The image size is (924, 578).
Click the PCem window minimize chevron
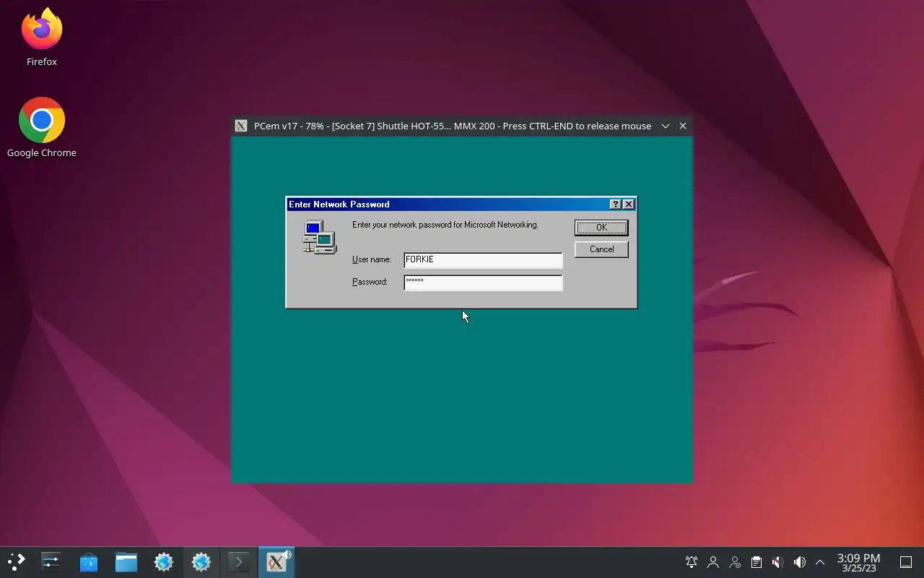[666, 126]
